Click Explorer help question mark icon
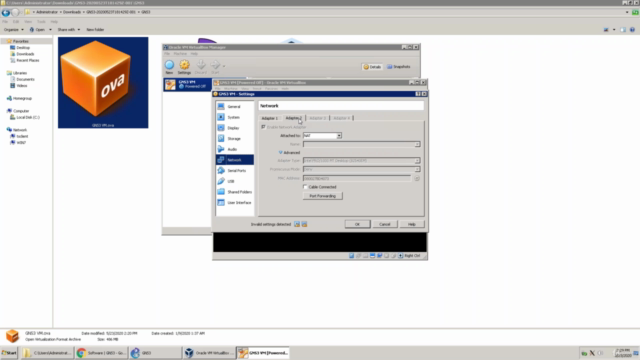 632,29
